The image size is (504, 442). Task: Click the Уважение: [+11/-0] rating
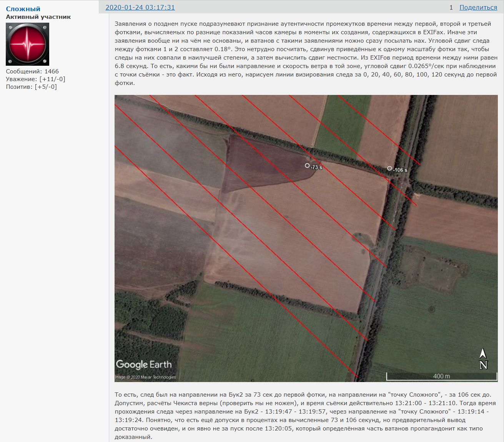click(x=35, y=79)
